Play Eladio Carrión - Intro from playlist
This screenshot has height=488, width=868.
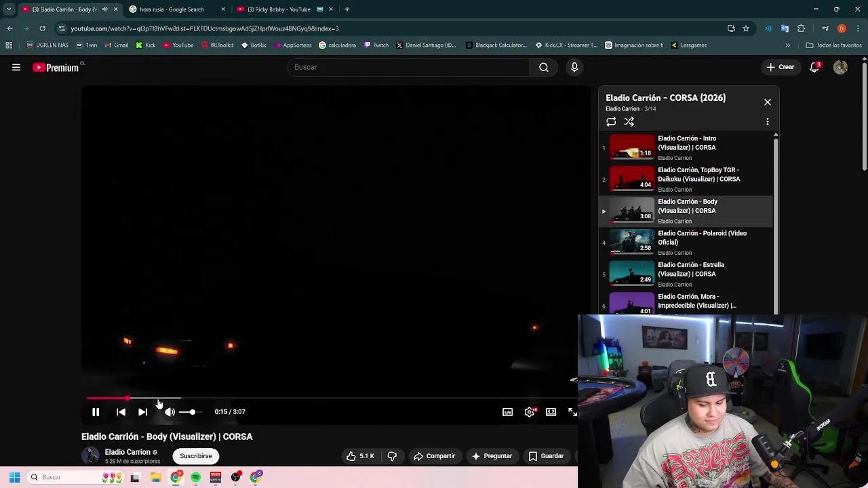[686, 147]
